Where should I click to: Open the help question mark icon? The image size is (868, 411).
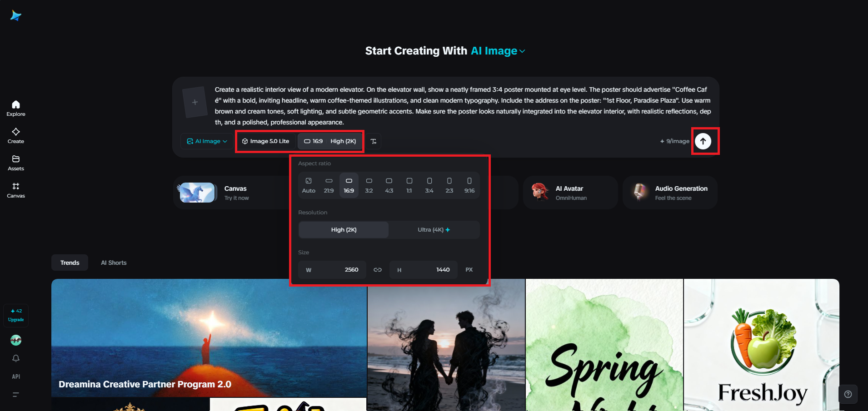(x=848, y=394)
